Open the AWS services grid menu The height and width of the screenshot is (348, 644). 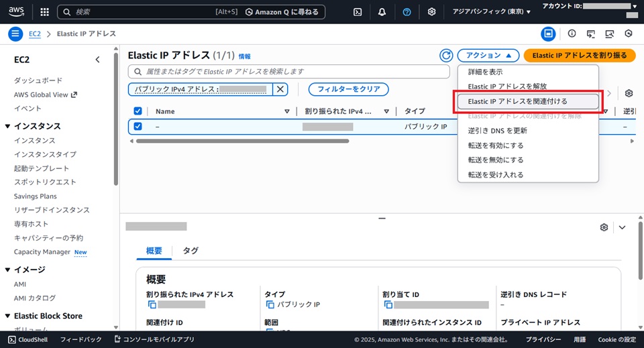coord(44,12)
